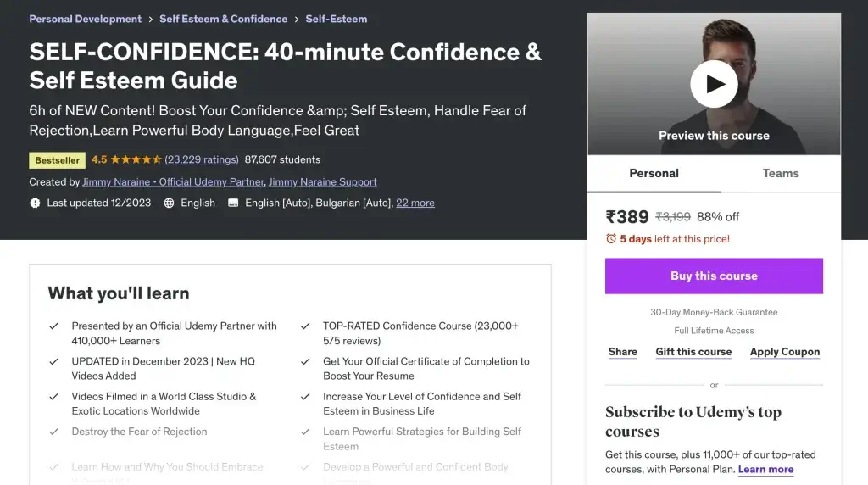Open the Share option
Screen dimensions: 868x485
[622, 352]
